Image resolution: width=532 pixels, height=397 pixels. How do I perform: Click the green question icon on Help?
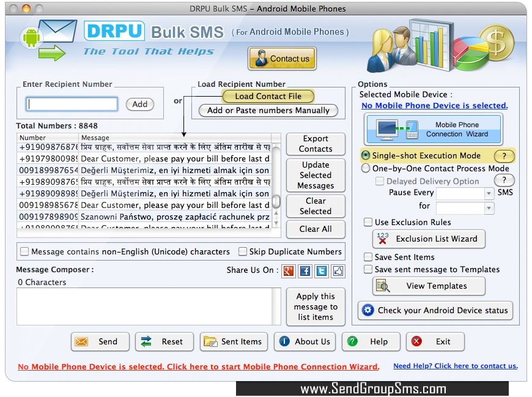[352, 341]
